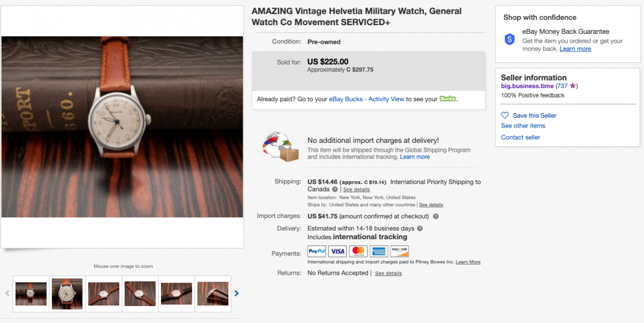Click the PayPal payment icon
The height and width of the screenshot is (323, 644).
[x=317, y=251]
